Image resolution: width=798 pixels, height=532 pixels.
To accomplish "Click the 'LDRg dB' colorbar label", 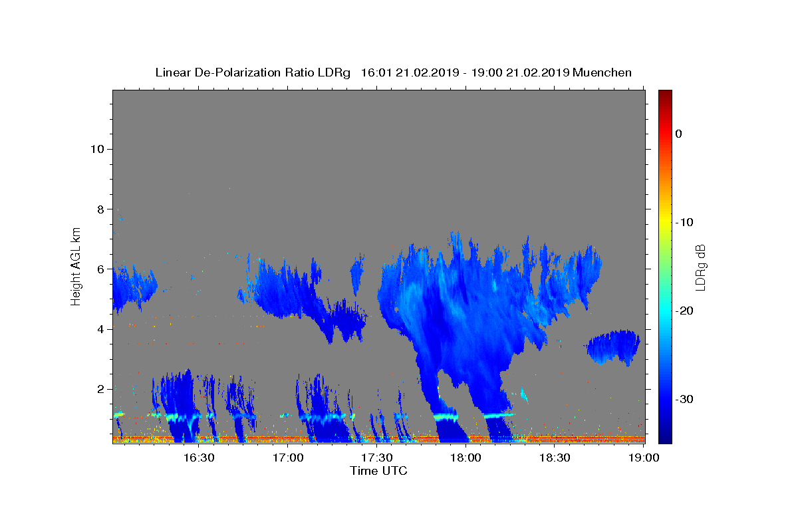I will tap(700, 267).
